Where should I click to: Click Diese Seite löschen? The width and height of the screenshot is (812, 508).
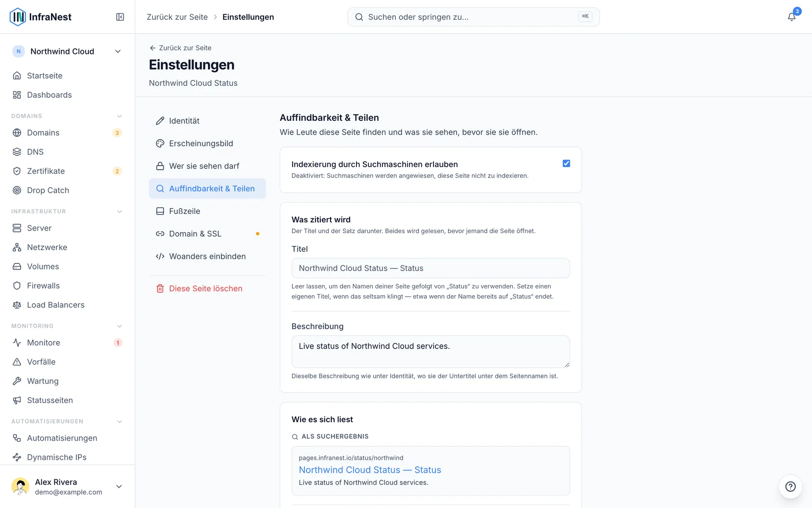207,288
